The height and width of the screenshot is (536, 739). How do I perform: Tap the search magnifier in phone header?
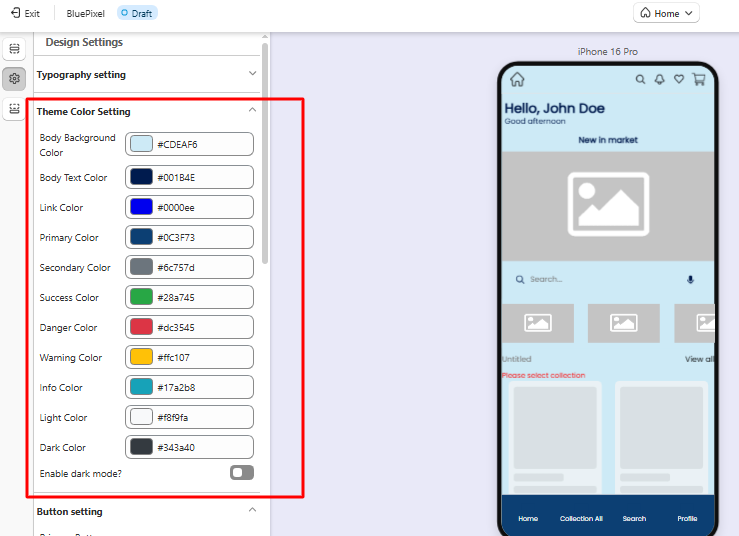tap(640, 80)
